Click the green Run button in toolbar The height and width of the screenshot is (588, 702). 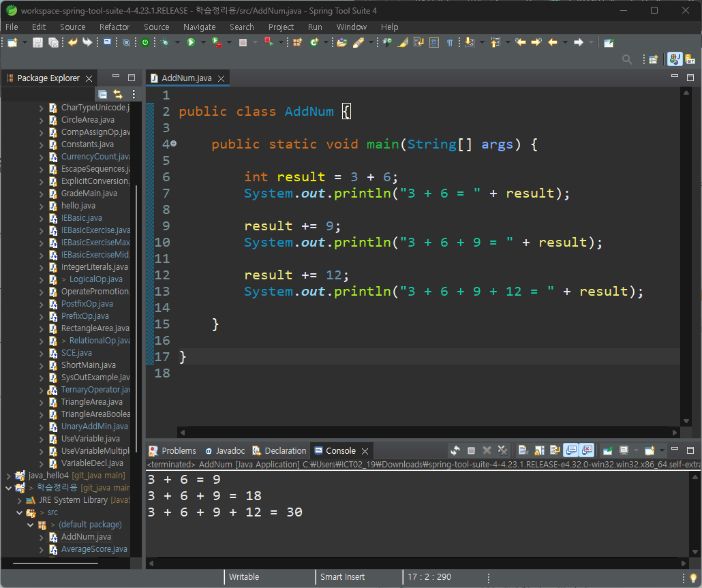click(x=191, y=42)
